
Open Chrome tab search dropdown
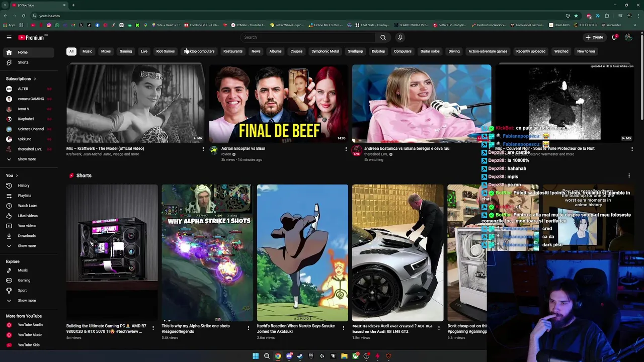(5, 5)
